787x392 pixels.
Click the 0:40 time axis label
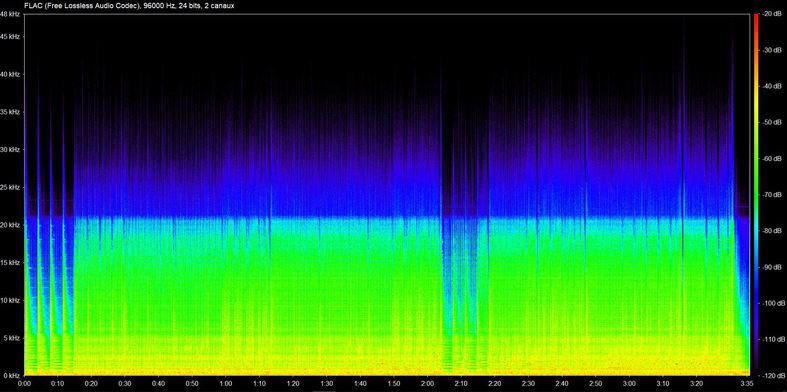click(159, 383)
